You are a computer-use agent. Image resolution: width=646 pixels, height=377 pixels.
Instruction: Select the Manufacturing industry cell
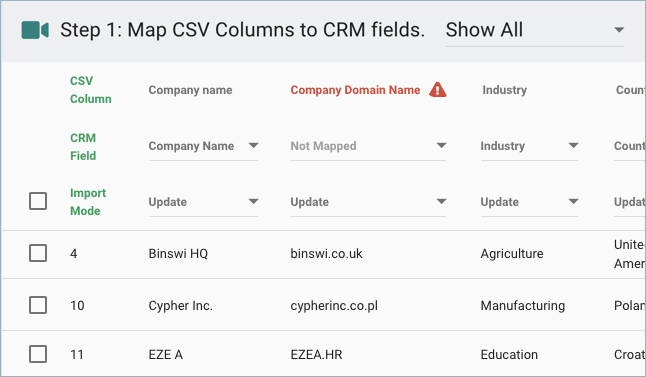coord(523,306)
